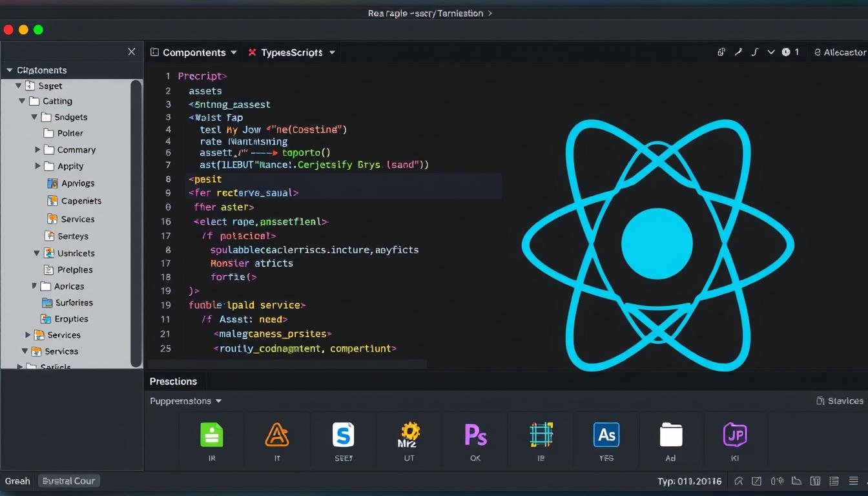
Task: Select the Capeniets file in tree
Action: click(x=74, y=201)
